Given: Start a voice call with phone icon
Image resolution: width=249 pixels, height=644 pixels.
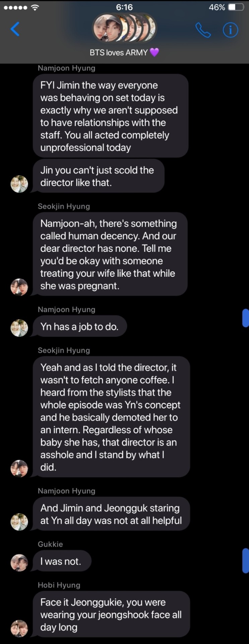Looking at the screenshot, I should 203,30.
